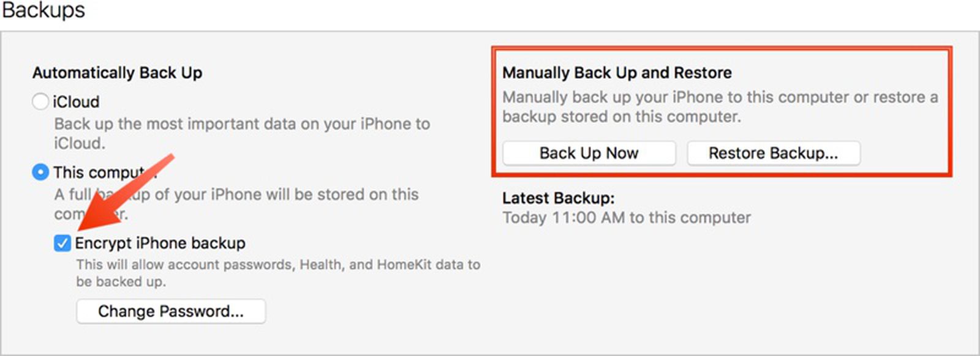Open the Restore Backup dialog
The image size is (980, 356).
[773, 153]
